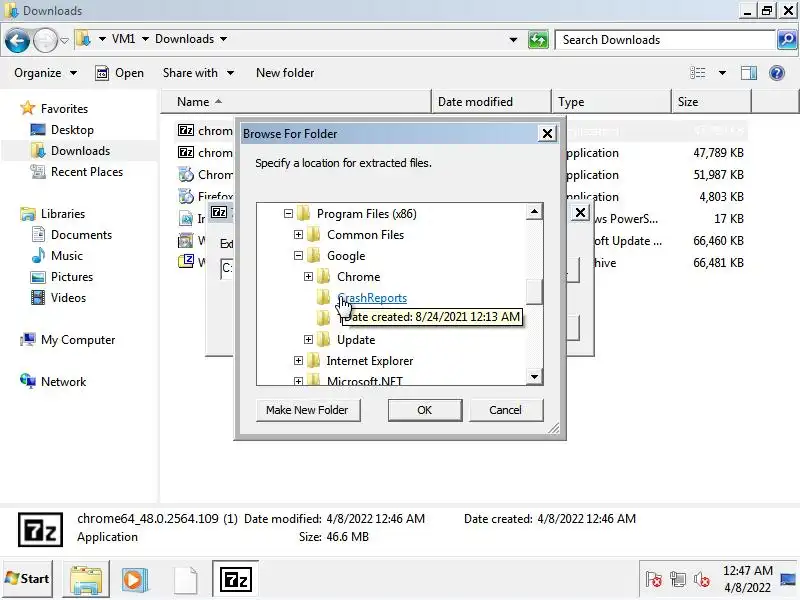Click the clock in system tray
Viewport: 800px width, 600px height.
tap(747, 579)
